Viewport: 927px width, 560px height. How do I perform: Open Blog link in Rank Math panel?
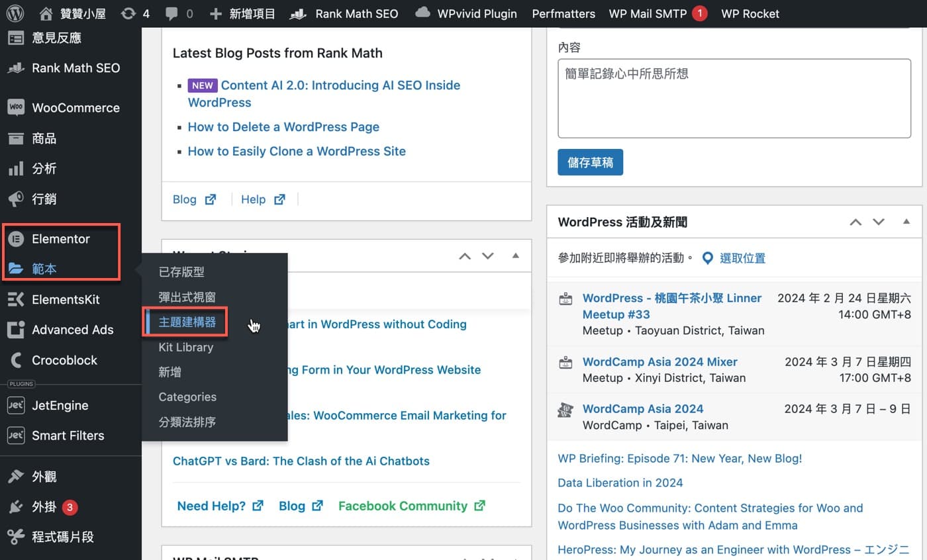coord(194,199)
